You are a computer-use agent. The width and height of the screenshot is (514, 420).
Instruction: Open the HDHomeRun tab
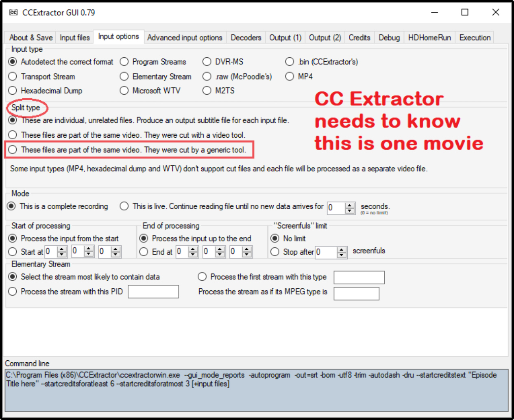[x=429, y=37]
